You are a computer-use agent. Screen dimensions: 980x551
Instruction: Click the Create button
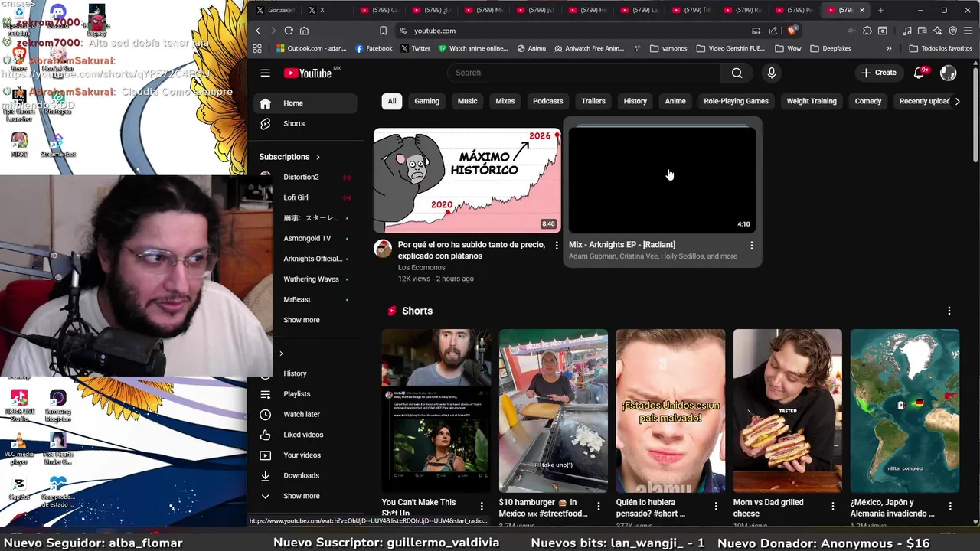coord(878,73)
